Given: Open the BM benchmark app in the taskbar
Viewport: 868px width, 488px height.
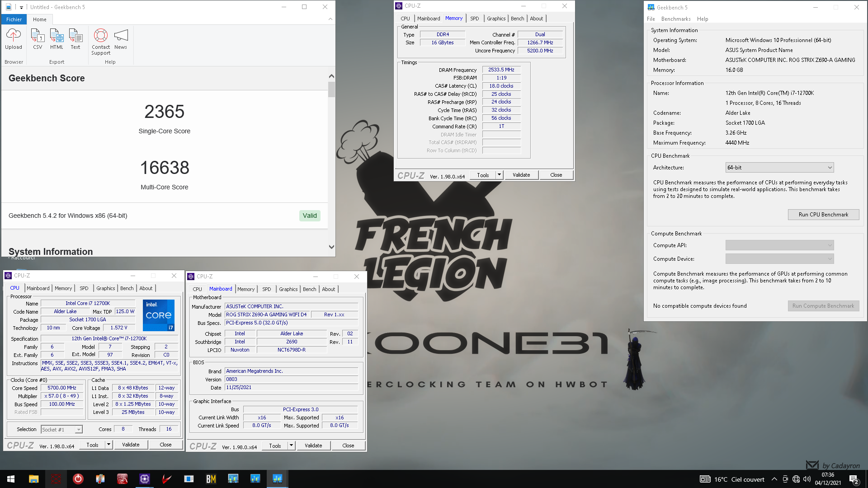Looking at the screenshot, I should point(211,479).
